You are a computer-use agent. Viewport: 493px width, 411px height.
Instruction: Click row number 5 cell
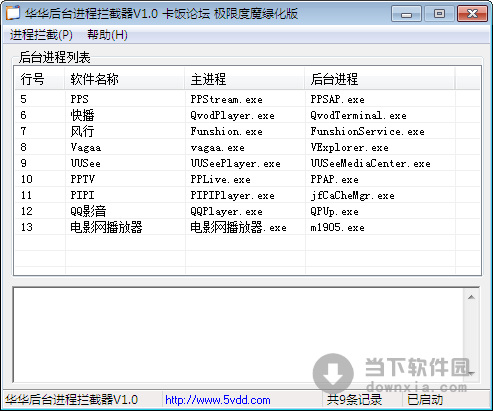point(23,99)
